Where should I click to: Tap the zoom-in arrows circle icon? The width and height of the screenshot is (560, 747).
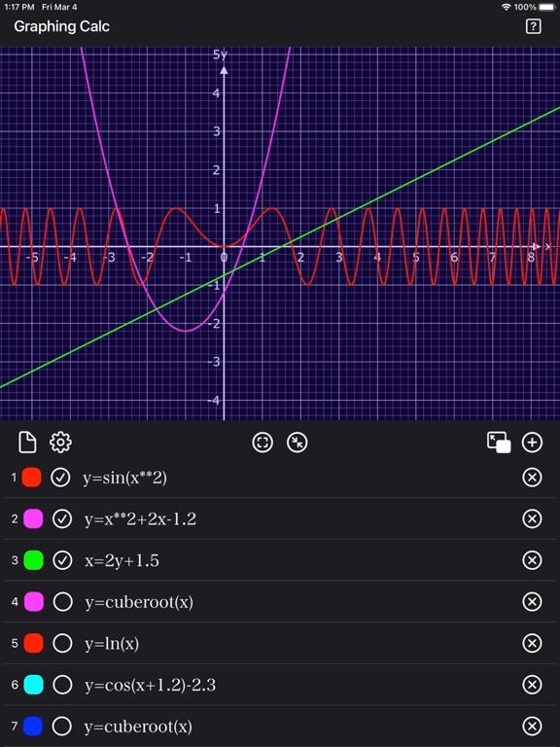297,443
